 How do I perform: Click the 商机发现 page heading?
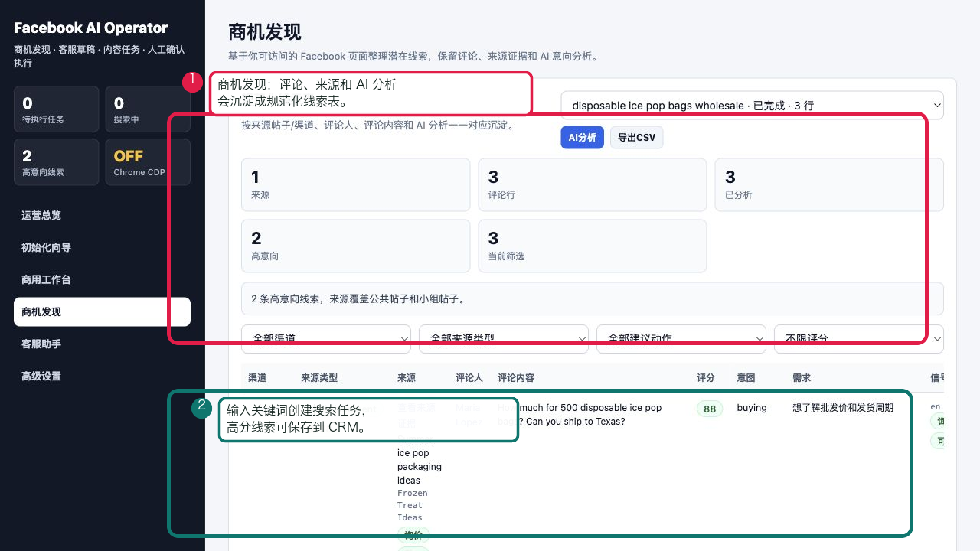265,32
